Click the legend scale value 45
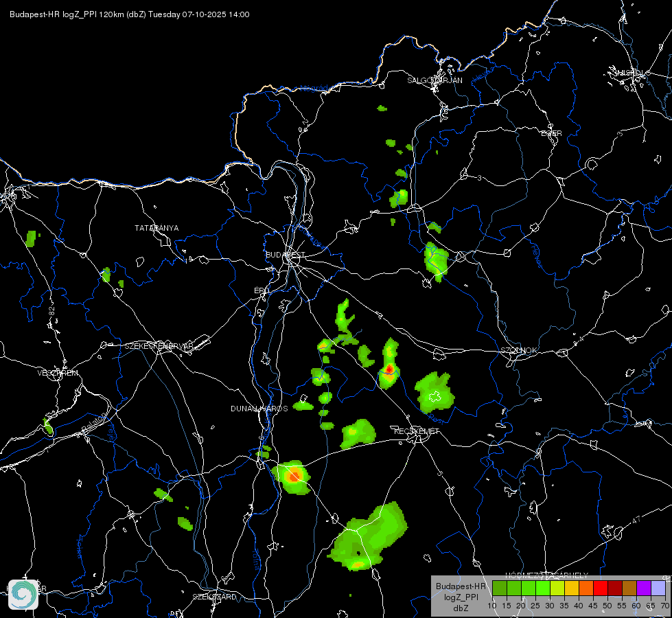The width and height of the screenshot is (672, 618). [593, 606]
